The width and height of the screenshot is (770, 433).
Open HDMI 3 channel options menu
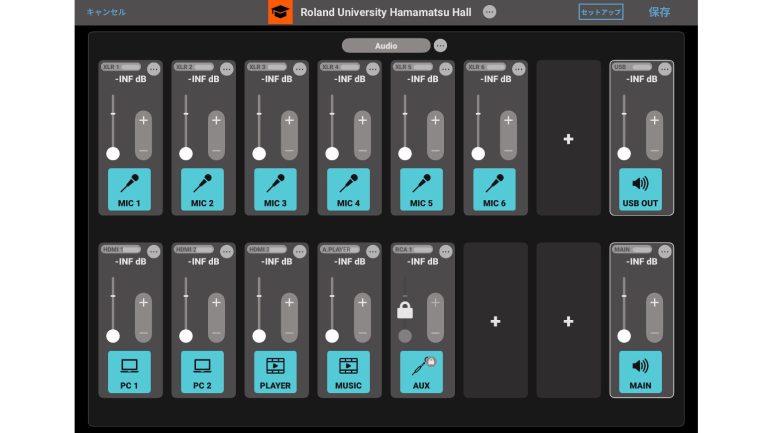coord(300,252)
